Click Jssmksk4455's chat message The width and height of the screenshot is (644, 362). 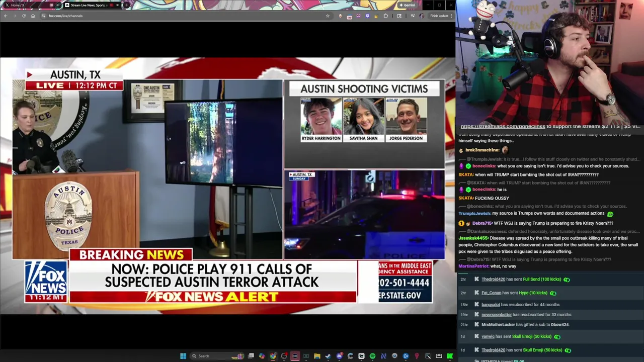tap(548, 245)
